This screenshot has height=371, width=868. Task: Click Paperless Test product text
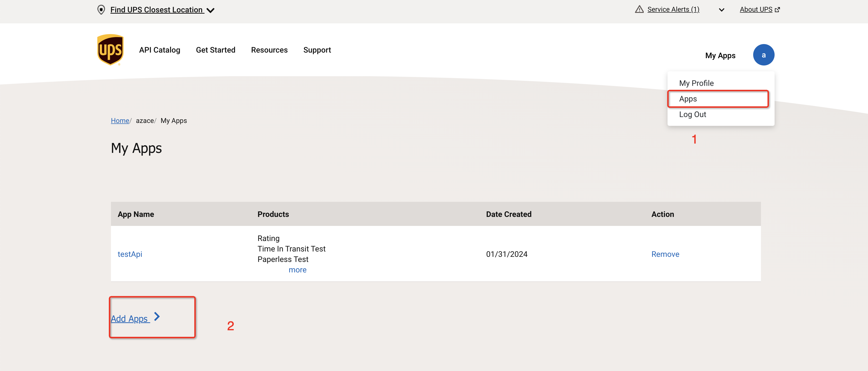tap(283, 259)
